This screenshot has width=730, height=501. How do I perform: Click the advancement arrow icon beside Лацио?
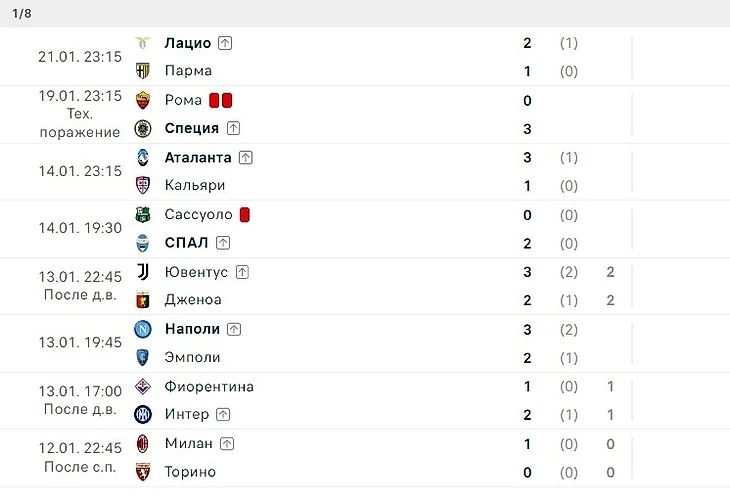(x=225, y=43)
